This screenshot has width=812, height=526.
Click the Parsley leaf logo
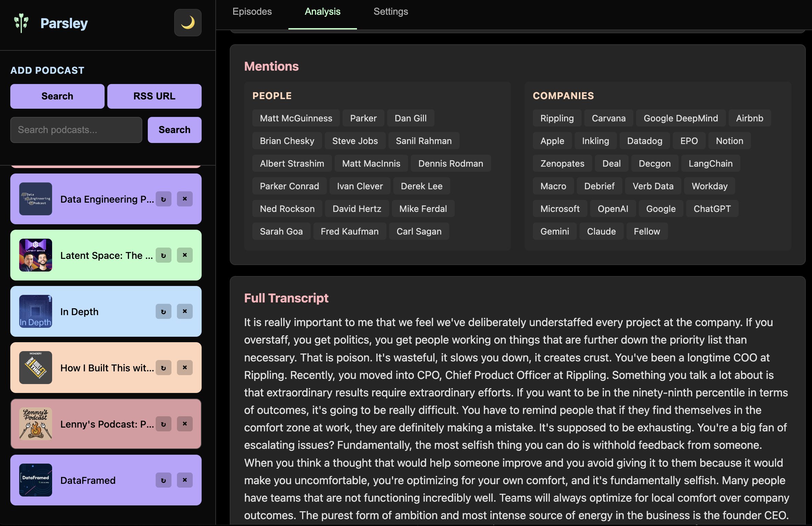[x=21, y=23]
